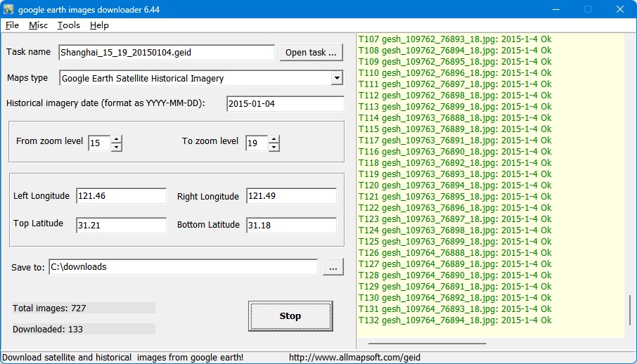
Task: Select log line T113 gesh_109762_76899_18.jpg
Action: (455, 107)
